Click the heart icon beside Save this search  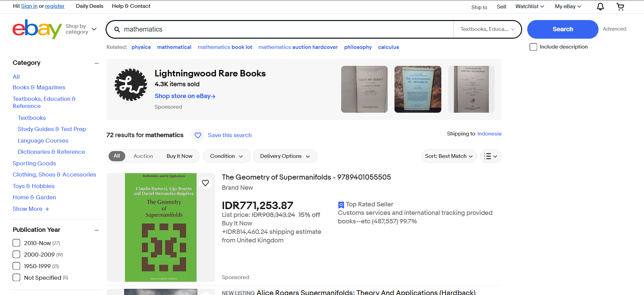click(198, 135)
